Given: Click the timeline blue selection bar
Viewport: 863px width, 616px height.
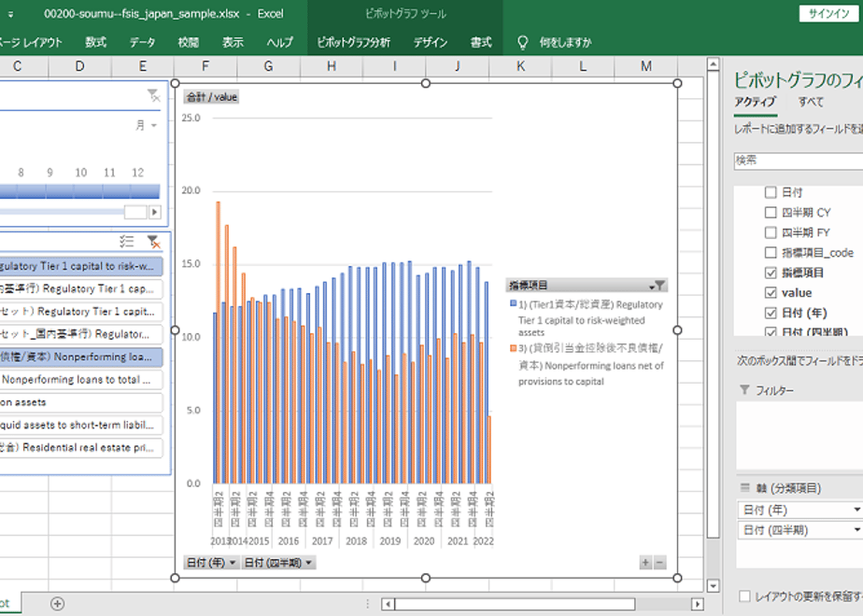Looking at the screenshot, I should click(x=79, y=191).
